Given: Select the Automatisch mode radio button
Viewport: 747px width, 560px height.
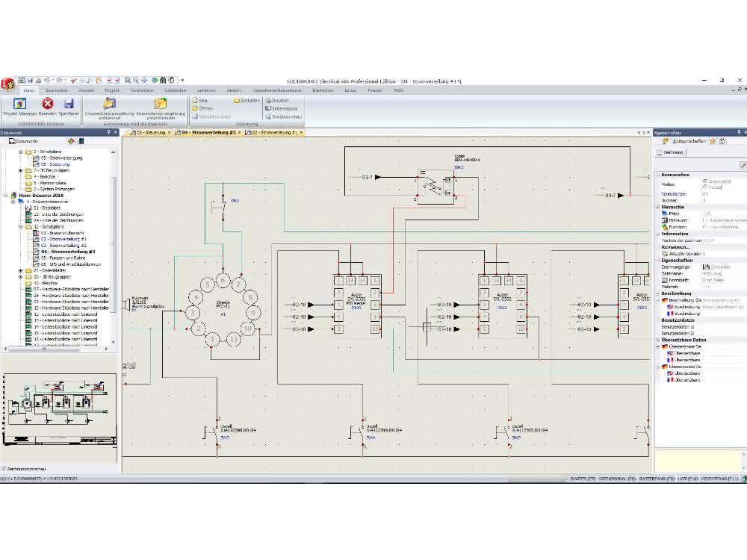Looking at the screenshot, I should pyautogui.click(x=704, y=181).
